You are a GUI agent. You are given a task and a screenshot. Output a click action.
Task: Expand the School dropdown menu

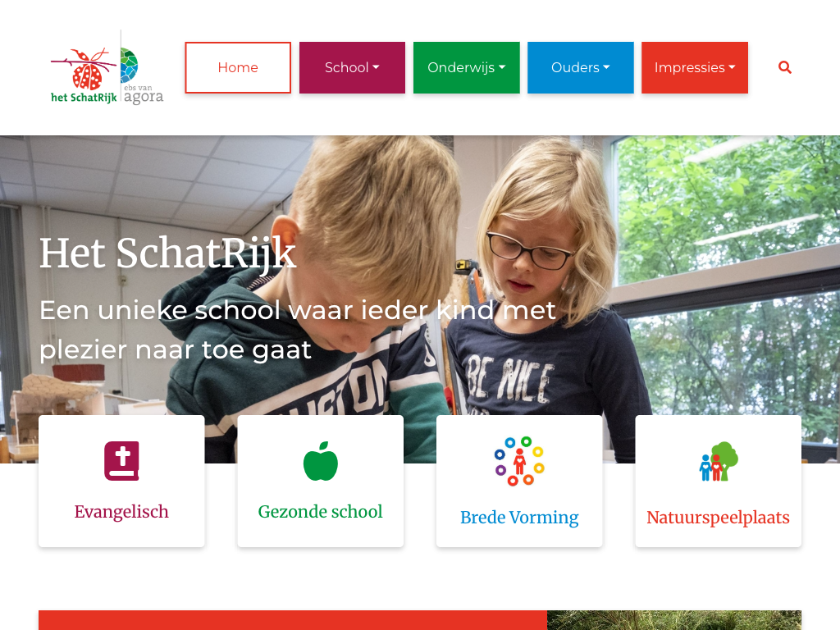[352, 67]
